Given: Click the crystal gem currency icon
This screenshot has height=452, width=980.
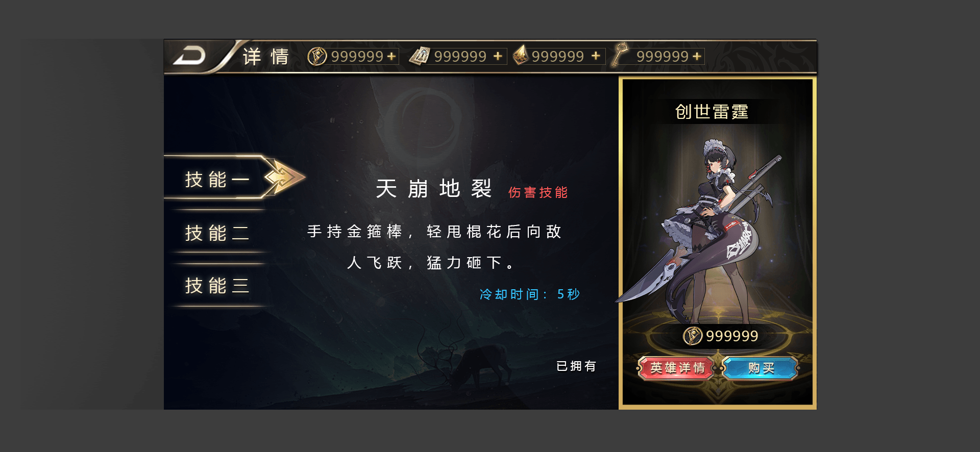Looking at the screenshot, I should (520, 55).
